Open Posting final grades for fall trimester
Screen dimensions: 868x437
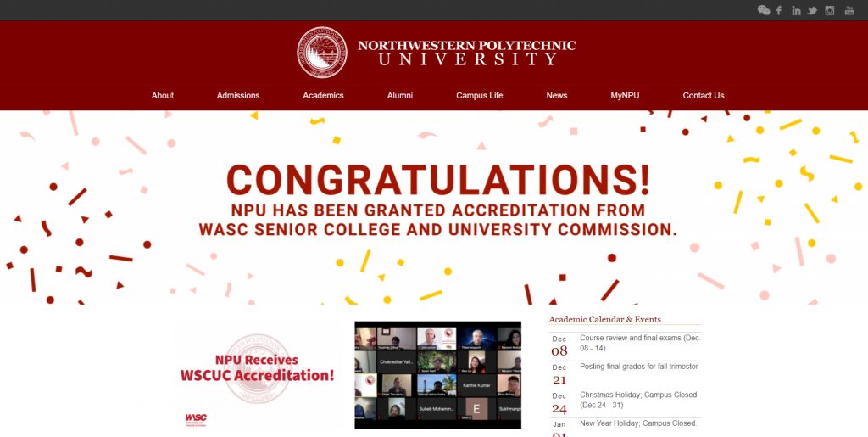[639, 366]
